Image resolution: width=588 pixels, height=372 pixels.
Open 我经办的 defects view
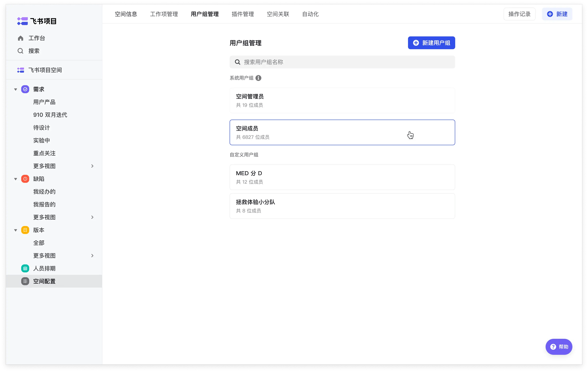tap(44, 191)
